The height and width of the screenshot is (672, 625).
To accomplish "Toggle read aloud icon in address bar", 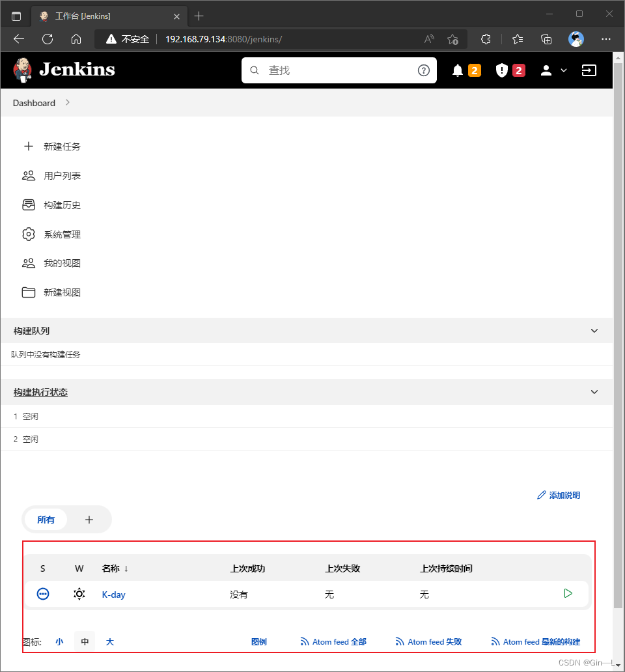I will pyautogui.click(x=429, y=39).
